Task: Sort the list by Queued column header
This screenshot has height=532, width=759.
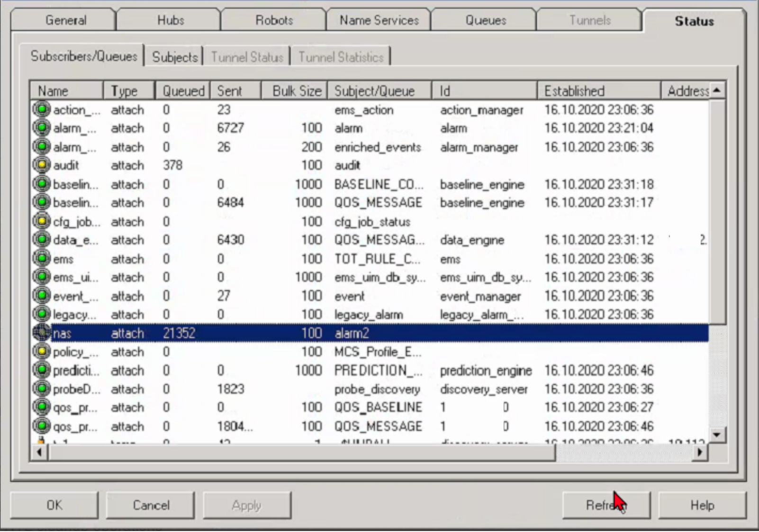Action: click(x=183, y=91)
